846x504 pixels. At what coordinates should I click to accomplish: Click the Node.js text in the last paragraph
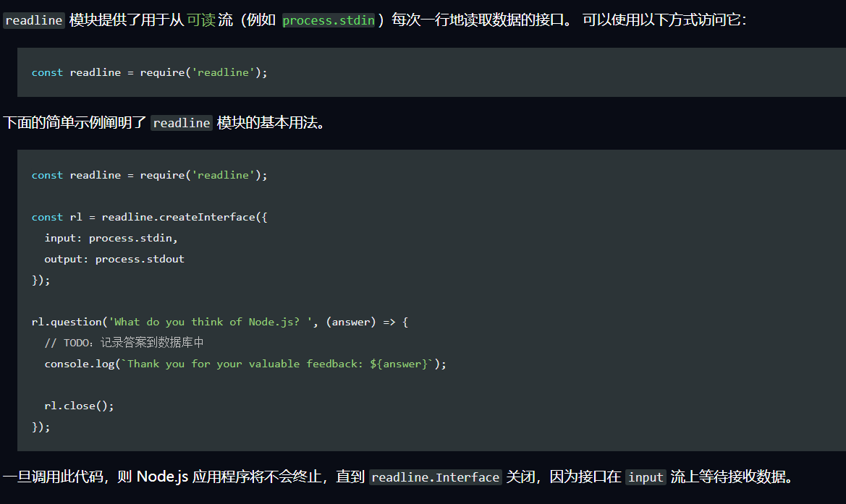[162, 477]
